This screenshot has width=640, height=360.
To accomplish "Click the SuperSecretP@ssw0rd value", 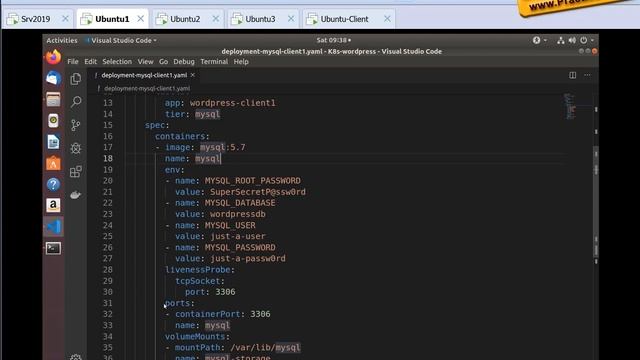I will tap(258, 192).
